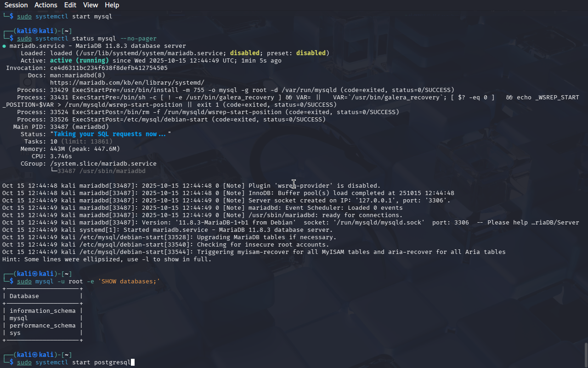Open the Session menu

pos(16,5)
